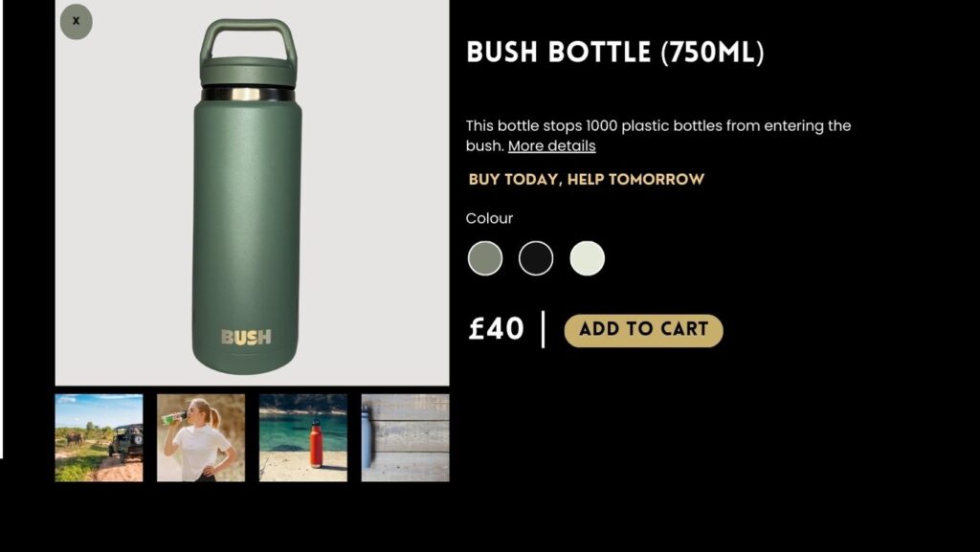
Task: Click the £40 price label
Action: [x=497, y=329]
